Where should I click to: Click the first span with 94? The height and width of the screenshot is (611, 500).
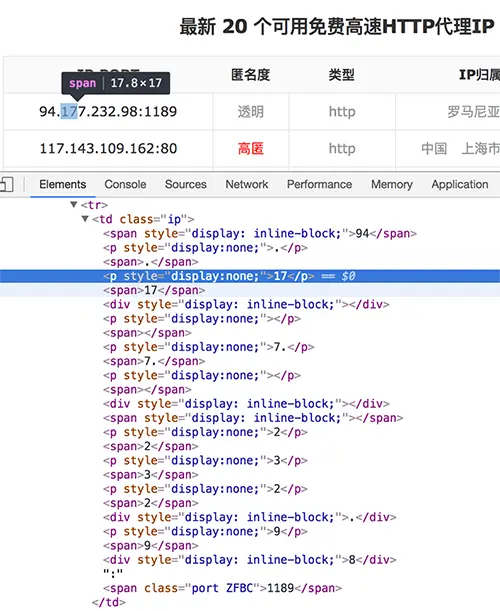pos(260,233)
